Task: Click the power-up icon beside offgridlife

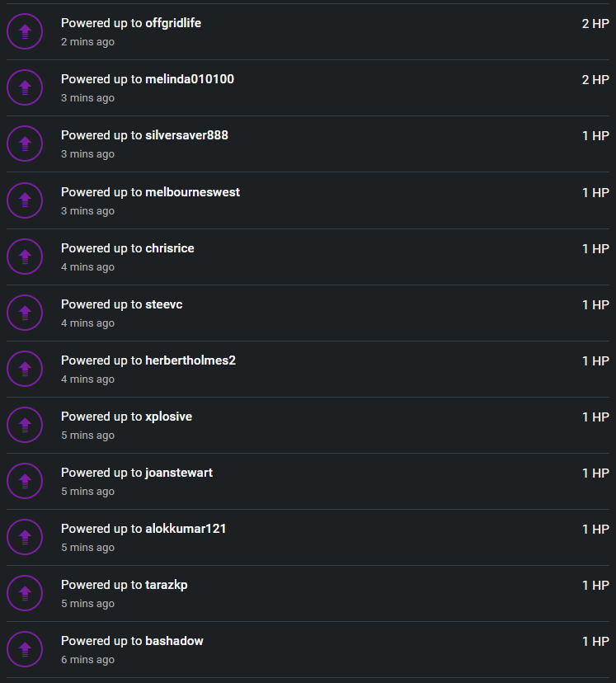Action: tap(25, 31)
